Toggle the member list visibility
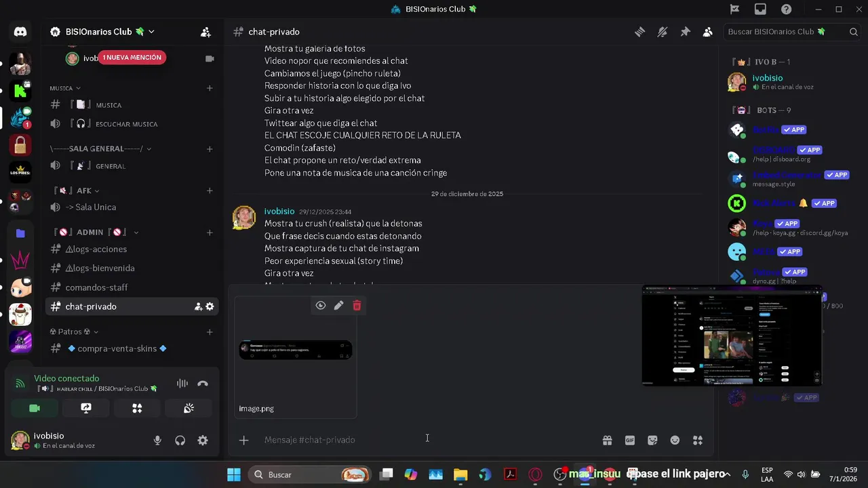Image resolution: width=868 pixels, height=488 pixels. tap(707, 32)
